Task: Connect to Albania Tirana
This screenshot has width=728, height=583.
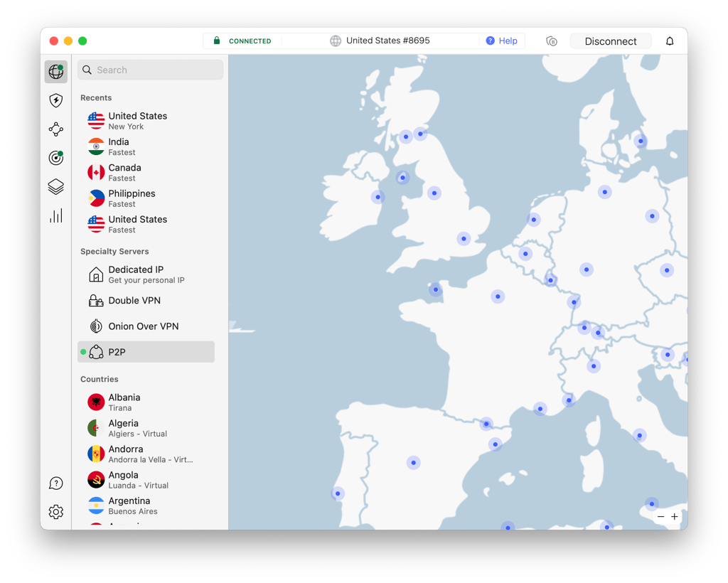Action: [x=146, y=402]
